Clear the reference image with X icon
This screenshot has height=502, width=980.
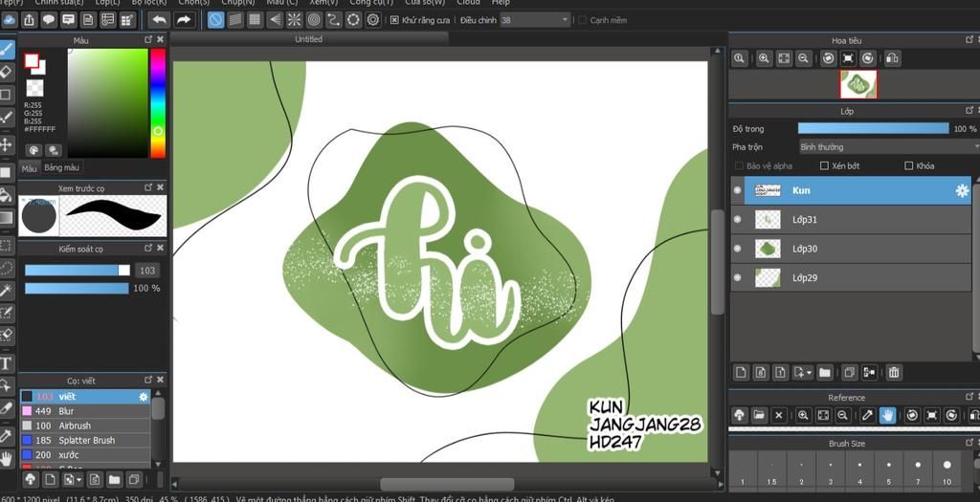779,415
